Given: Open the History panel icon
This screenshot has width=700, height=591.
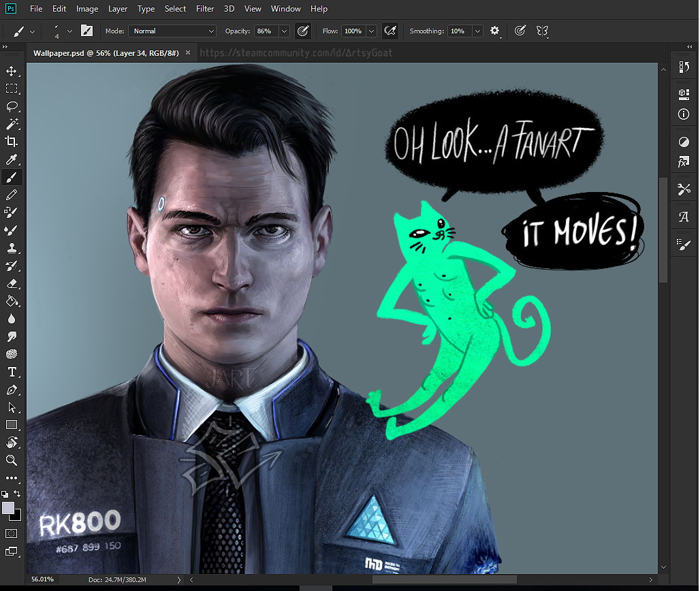Looking at the screenshot, I should click(684, 67).
